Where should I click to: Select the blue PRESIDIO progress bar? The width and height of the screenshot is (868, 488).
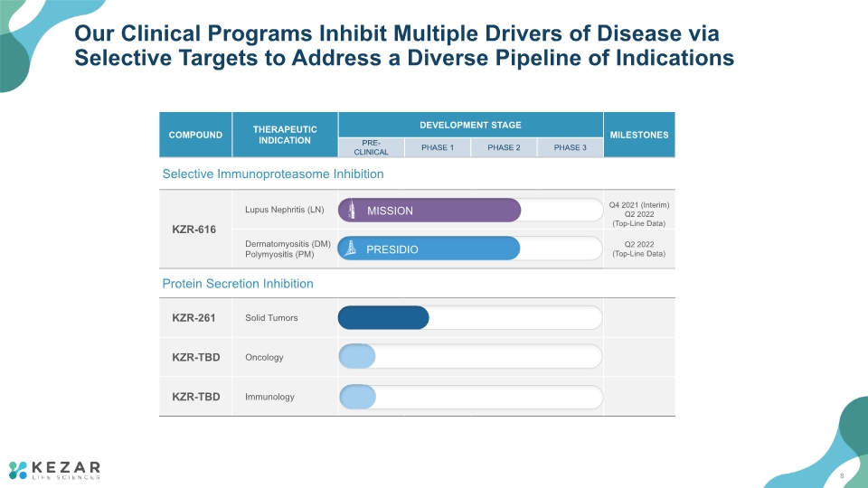pos(429,249)
